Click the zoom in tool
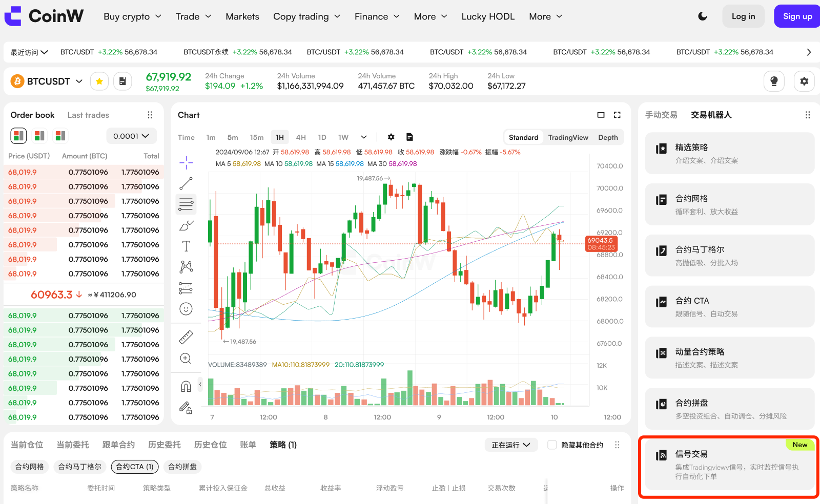The image size is (820, 504). (186, 359)
